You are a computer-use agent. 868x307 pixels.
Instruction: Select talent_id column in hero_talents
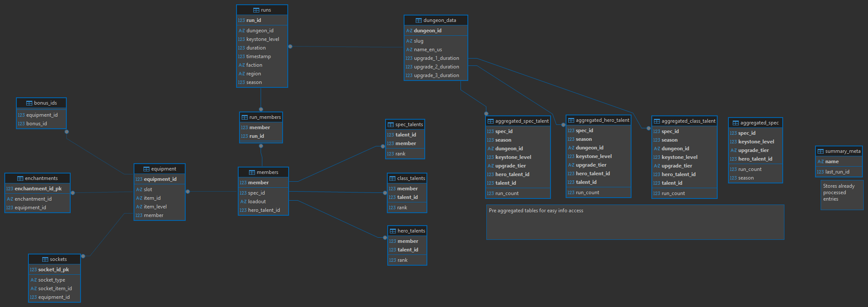coord(407,250)
